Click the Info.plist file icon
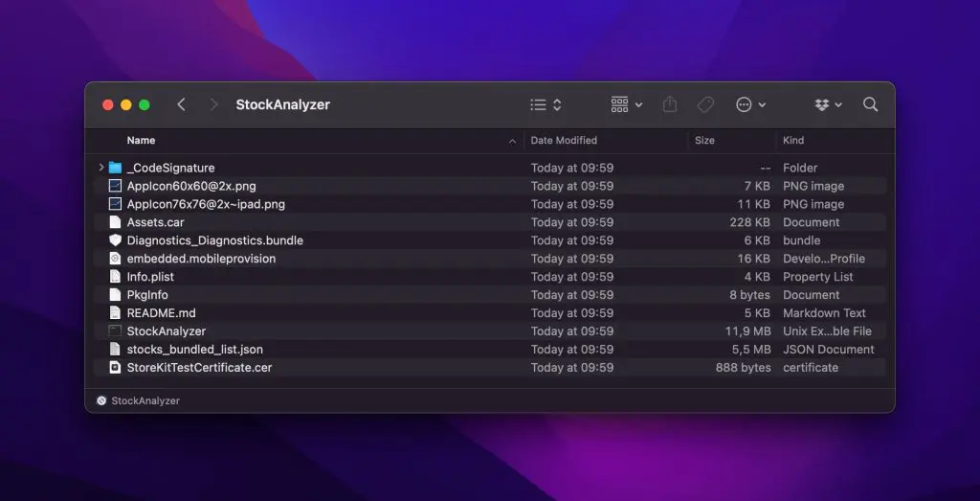 (115, 277)
